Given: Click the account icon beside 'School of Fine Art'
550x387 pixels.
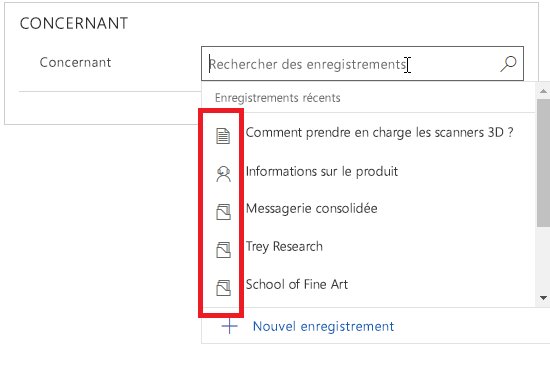Looking at the screenshot, I should 223,288.
